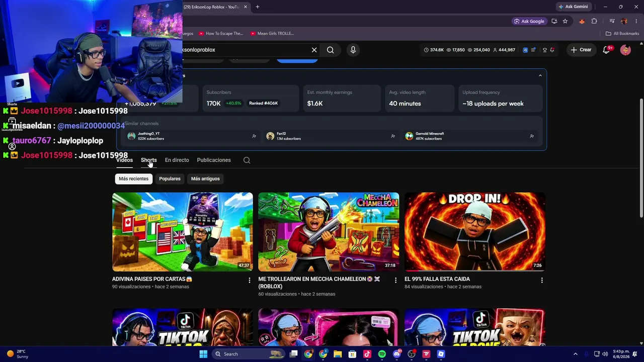Open MECCHA CHAMELEON video thumbnail
The height and width of the screenshot is (362, 644).
click(x=329, y=232)
